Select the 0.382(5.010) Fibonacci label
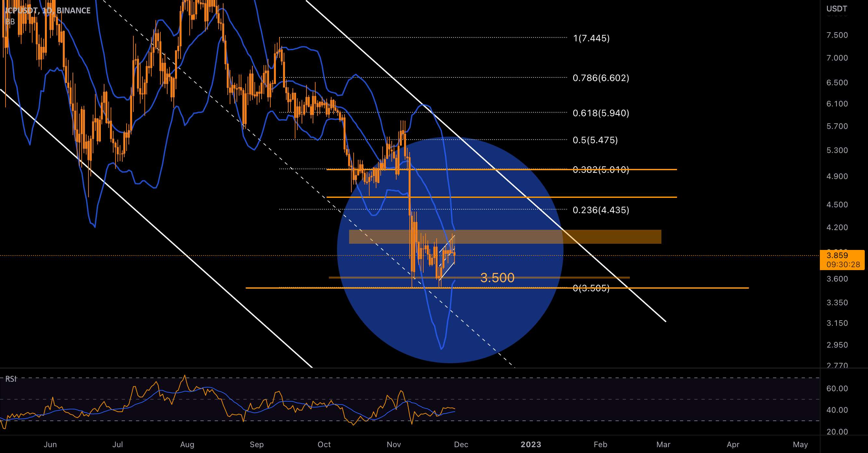 (x=601, y=170)
